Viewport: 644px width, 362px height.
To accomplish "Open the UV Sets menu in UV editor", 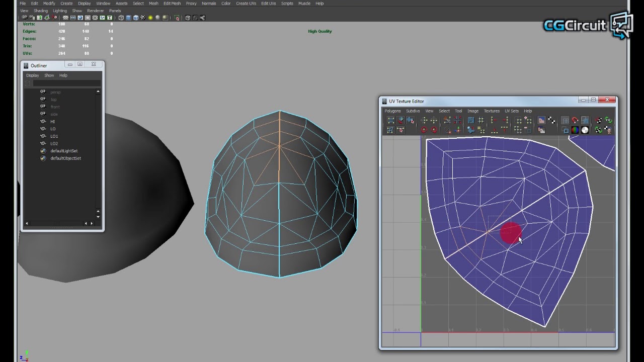I will [x=512, y=111].
